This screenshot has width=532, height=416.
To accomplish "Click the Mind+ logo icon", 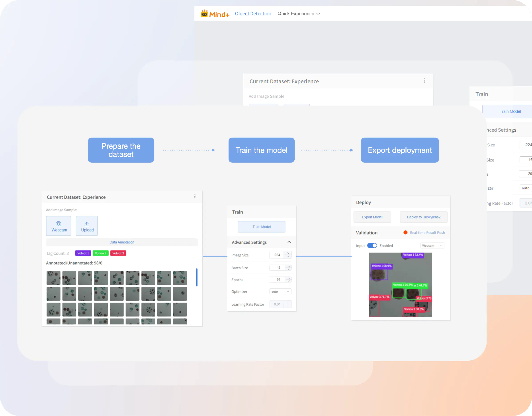I will pos(204,14).
